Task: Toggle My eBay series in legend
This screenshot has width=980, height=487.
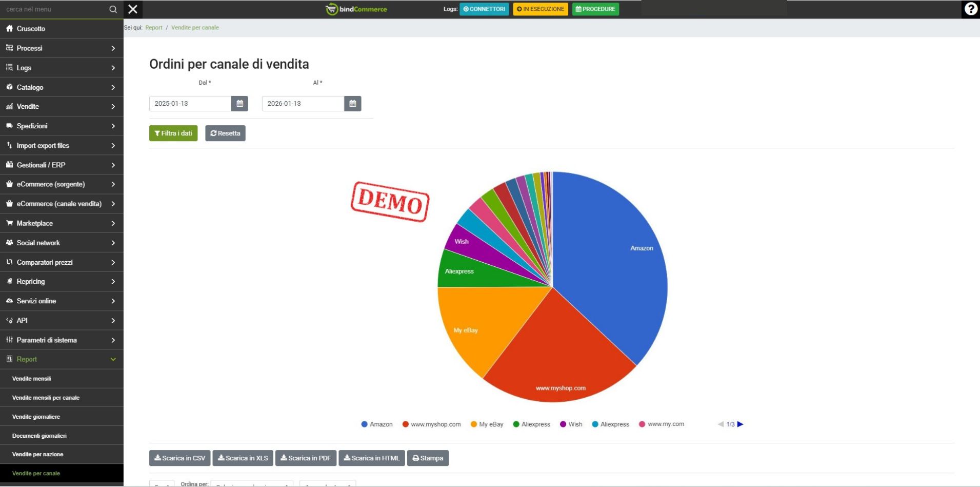Action: point(487,424)
